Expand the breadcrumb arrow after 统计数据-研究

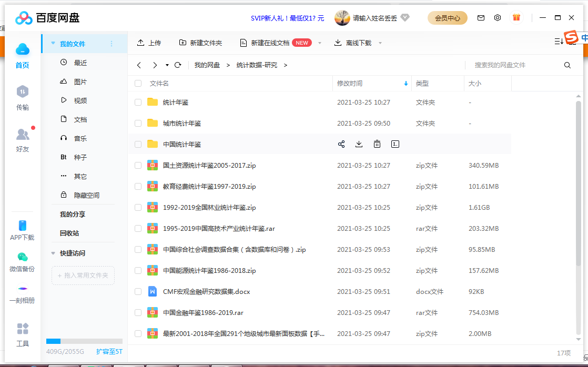(x=286, y=65)
